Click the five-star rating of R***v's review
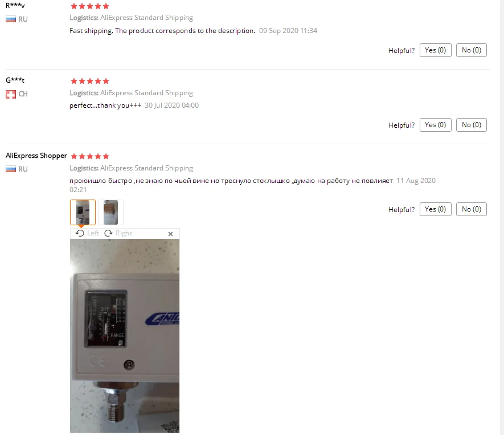 click(x=90, y=6)
